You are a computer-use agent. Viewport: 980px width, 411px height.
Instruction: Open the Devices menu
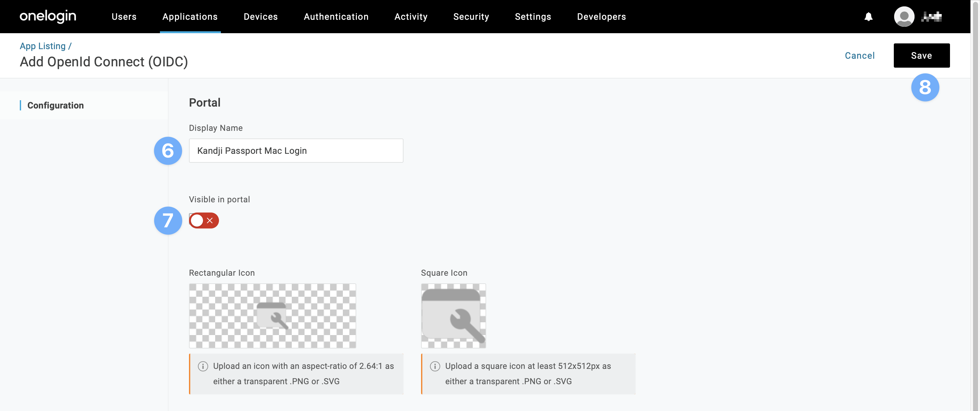click(x=260, y=17)
